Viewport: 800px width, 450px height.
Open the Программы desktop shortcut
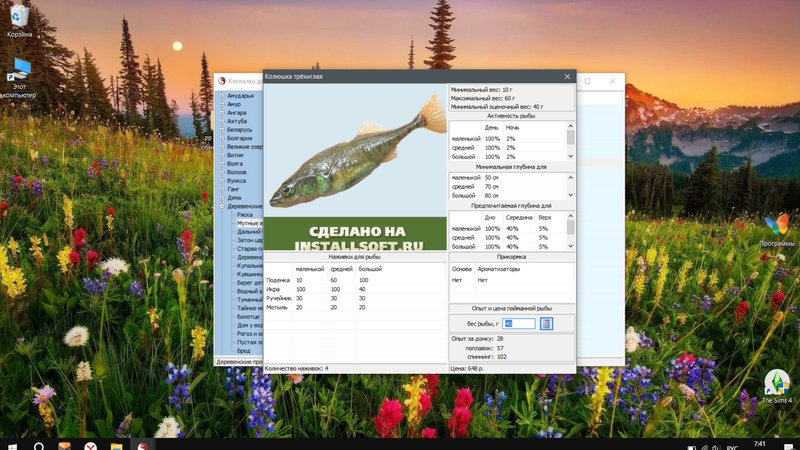(776, 226)
